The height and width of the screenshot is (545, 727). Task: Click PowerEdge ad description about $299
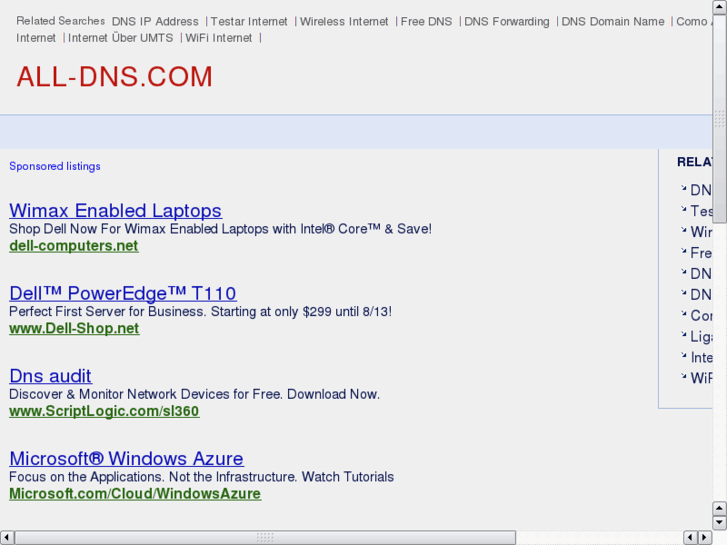[200, 311]
